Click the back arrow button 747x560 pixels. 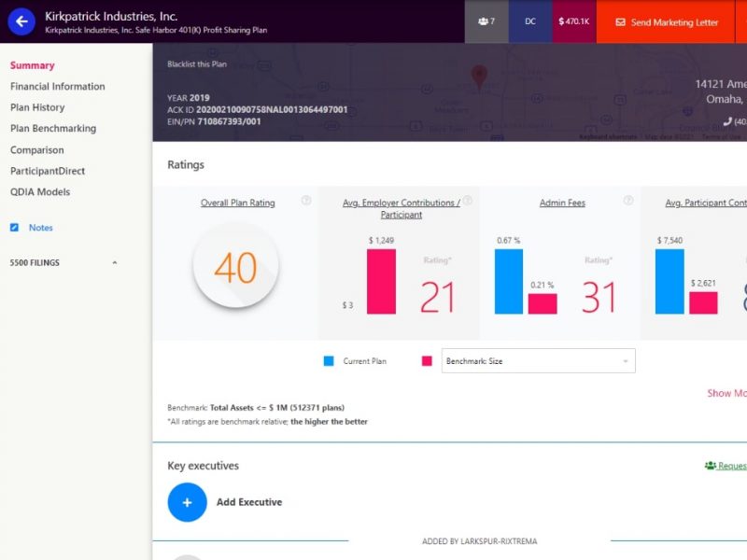click(21, 21)
